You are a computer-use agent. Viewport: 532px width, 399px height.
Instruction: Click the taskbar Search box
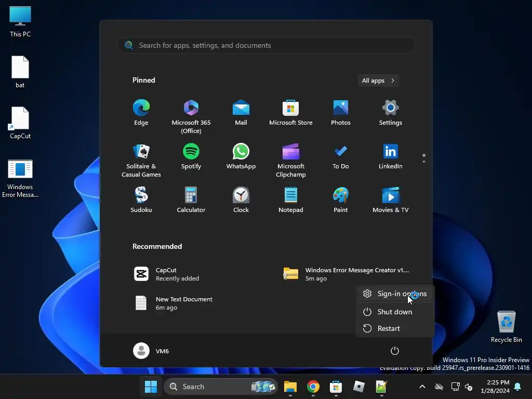[220, 387]
